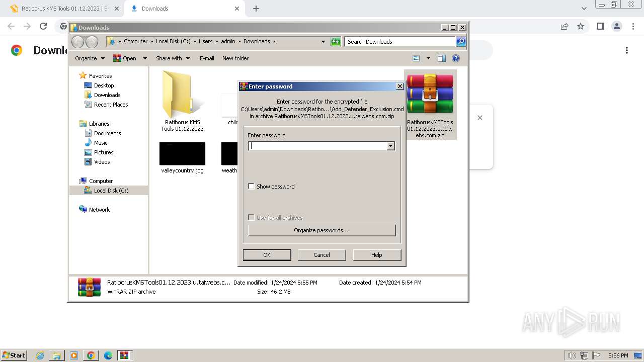Select Recent Places in navigation pane
Viewport: 644px width, 362px height.
point(111,105)
